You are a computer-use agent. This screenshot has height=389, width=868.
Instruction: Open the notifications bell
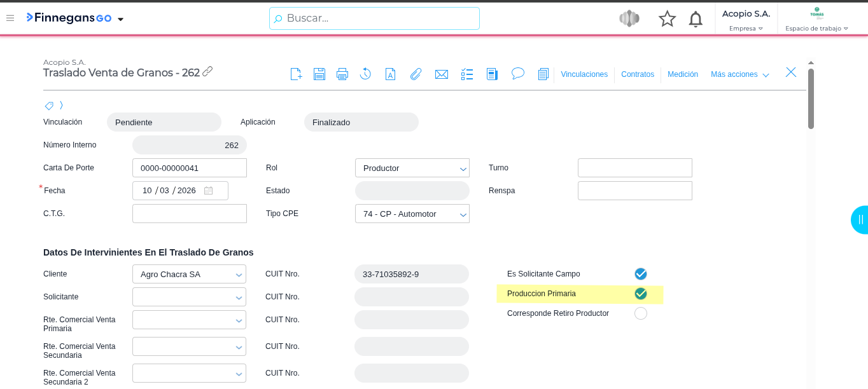coord(696,19)
